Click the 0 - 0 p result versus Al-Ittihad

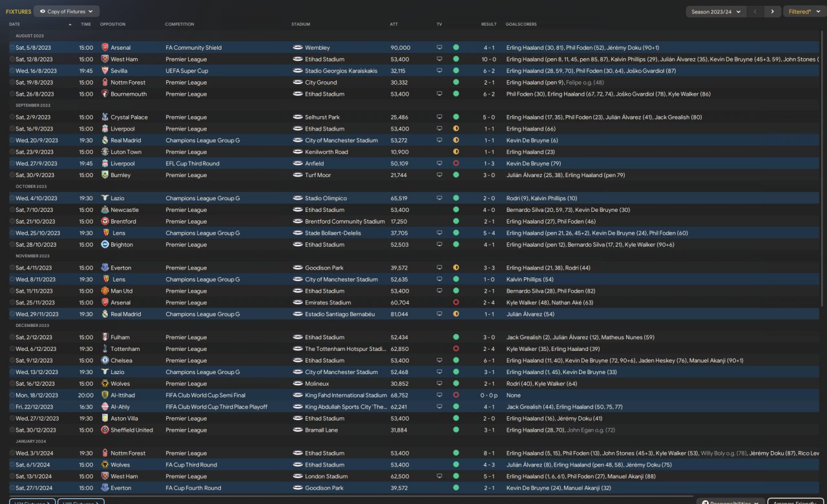489,395
